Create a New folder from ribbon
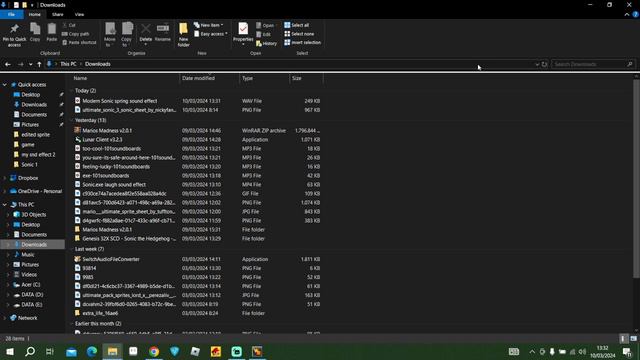The width and height of the screenshot is (640, 360). (183, 35)
